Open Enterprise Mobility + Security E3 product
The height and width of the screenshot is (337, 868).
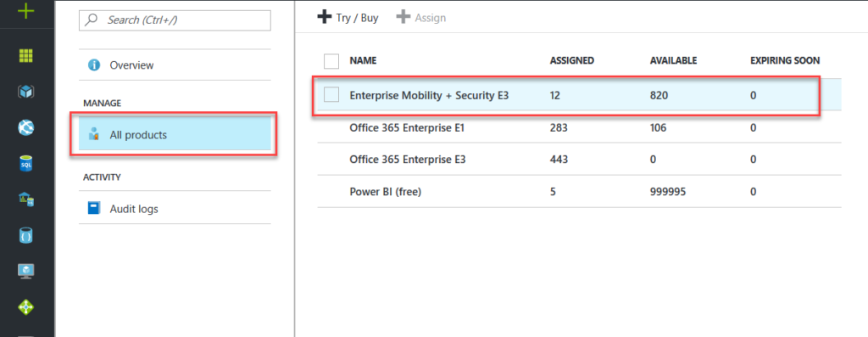(x=429, y=95)
